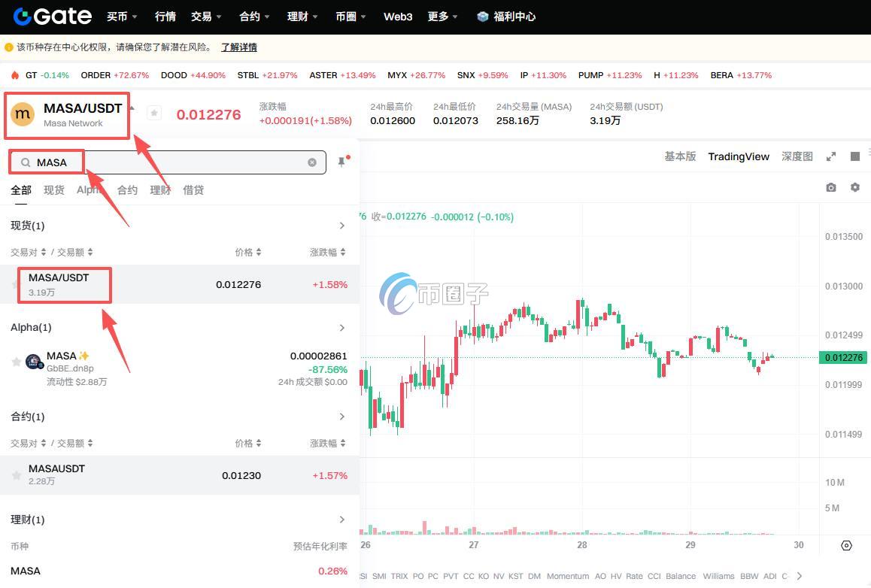This screenshot has height=588, width=871.
Task: Clear the MASA search text
Action: 312,162
